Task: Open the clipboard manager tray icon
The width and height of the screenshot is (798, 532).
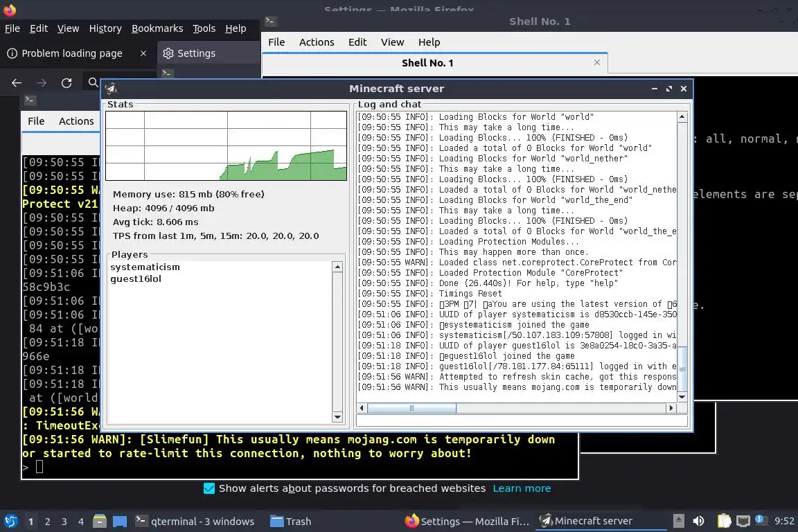Action: pyautogui.click(x=724, y=521)
